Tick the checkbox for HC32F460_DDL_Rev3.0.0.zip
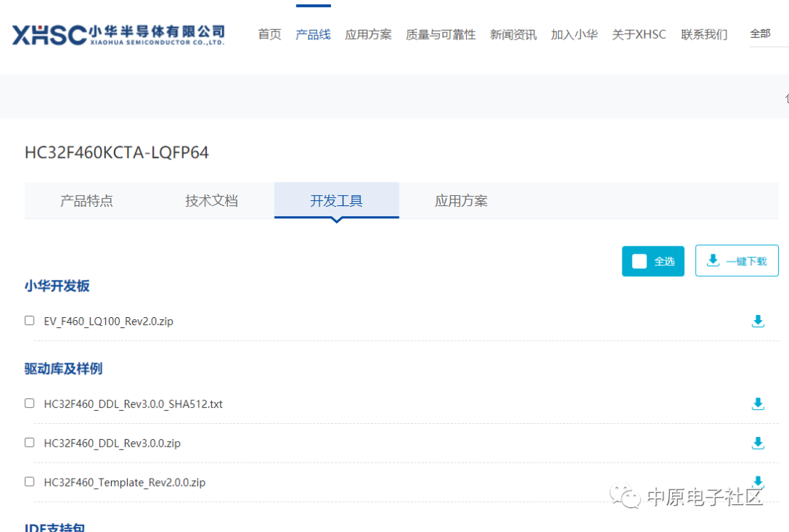789x532 pixels. tap(30, 442)
